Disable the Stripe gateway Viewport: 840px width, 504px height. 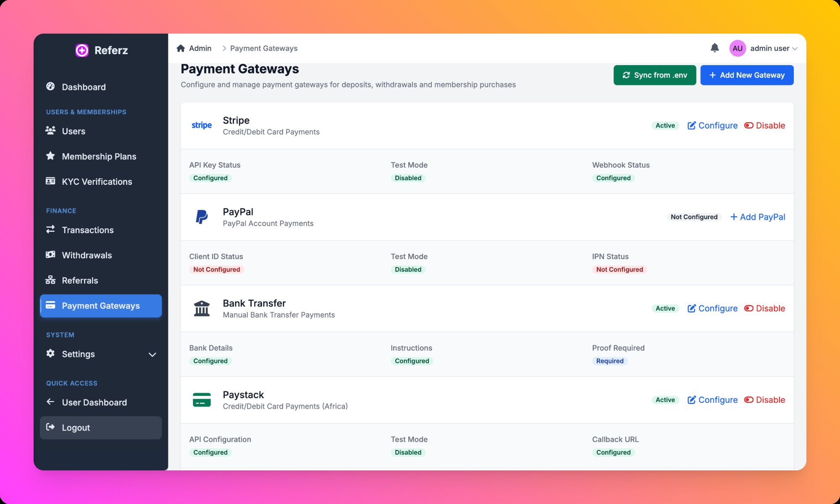[764, 126]
